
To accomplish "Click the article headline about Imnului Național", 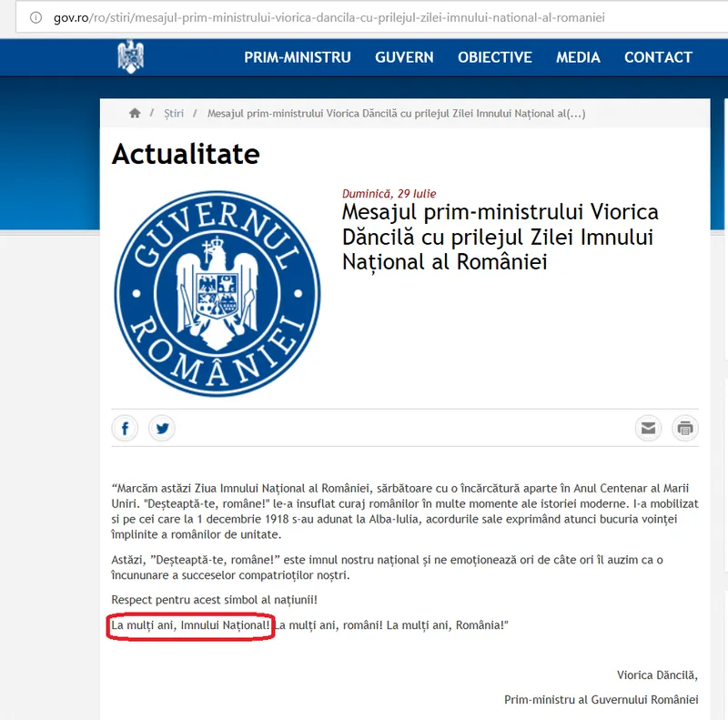I will tap(500, 237).
